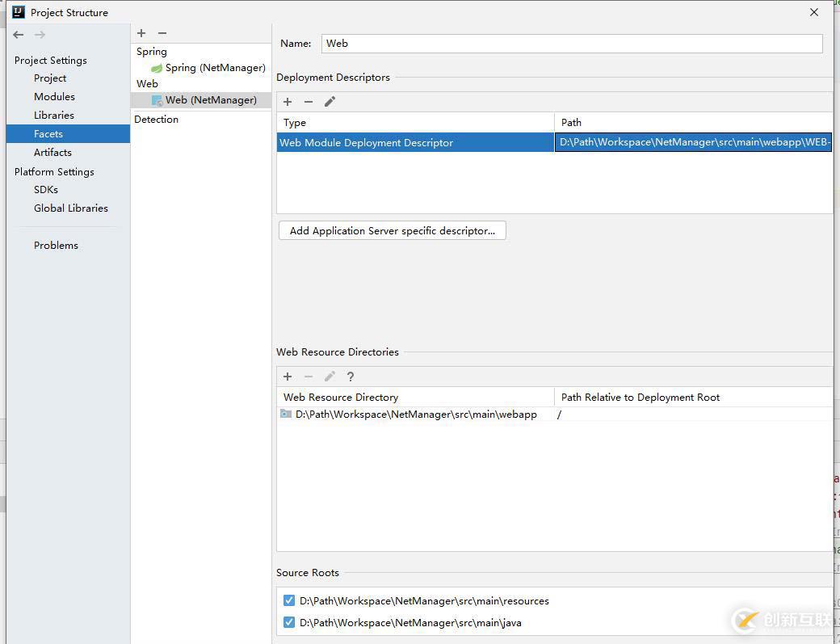840x644 pixels.
Task: Open the SDKs platform settings
Action: [46, 190]
